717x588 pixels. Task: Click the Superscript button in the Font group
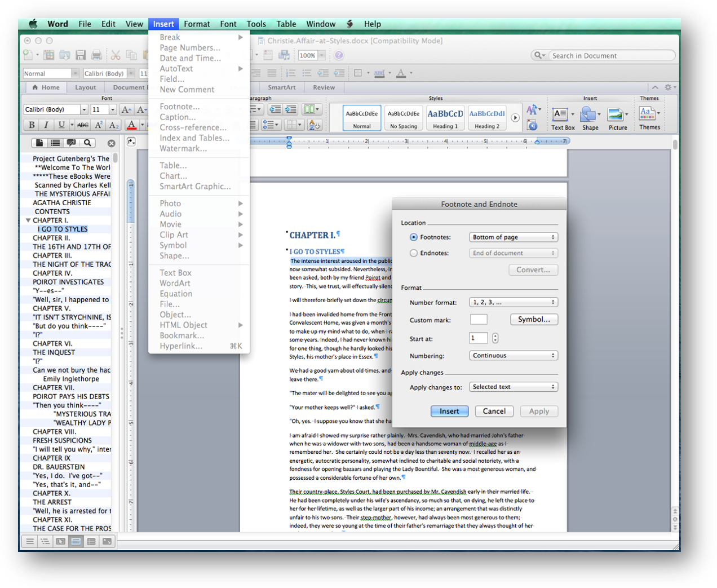point(99,125)
